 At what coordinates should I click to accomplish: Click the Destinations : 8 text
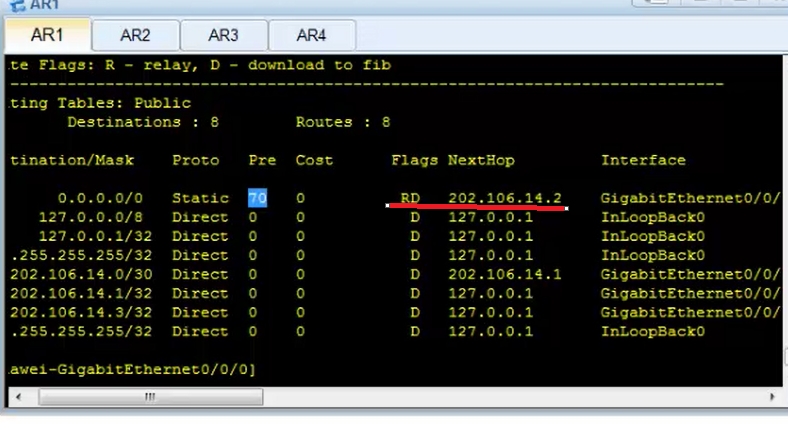pyautogui.click(x=143, y=122)
